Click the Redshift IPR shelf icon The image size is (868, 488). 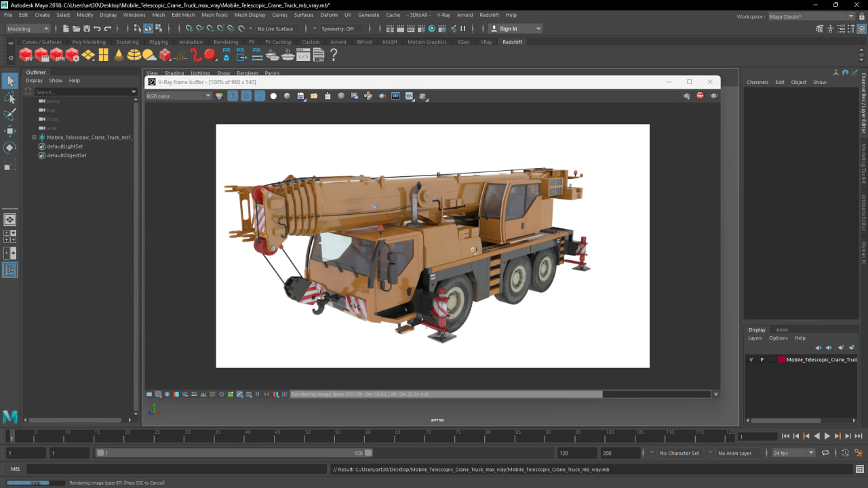pos(57,55)
